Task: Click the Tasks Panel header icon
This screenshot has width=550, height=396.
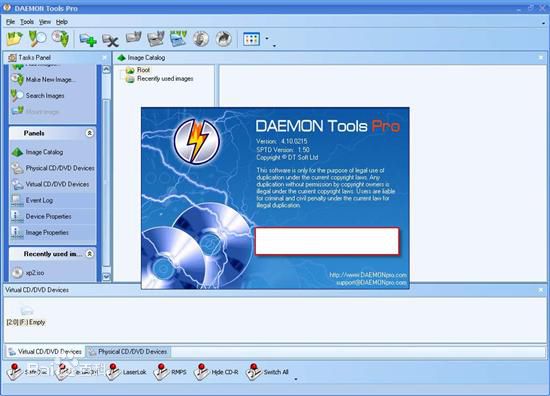Action: 12,58
